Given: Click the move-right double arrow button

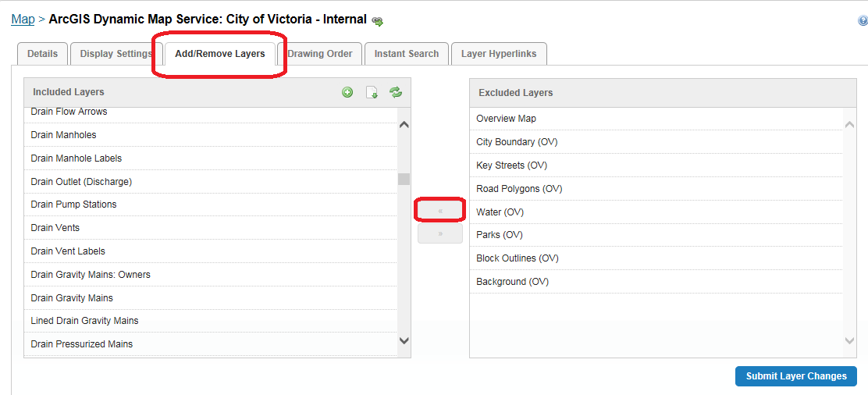Looking at the screenshot, I should [440, 233].
